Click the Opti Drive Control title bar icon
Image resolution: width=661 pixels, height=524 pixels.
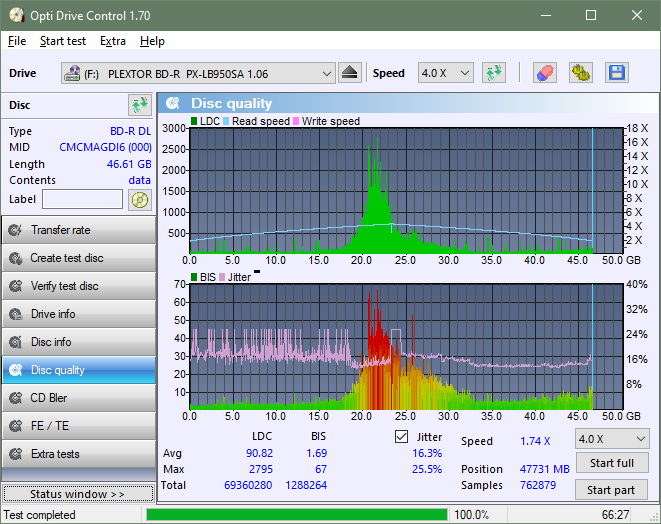(17, 16)
